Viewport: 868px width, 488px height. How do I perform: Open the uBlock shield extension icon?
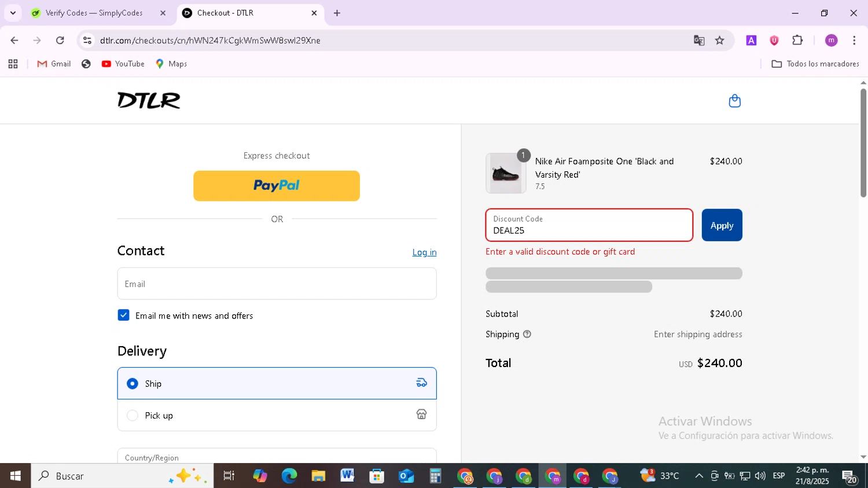click(x=774, y=41)
